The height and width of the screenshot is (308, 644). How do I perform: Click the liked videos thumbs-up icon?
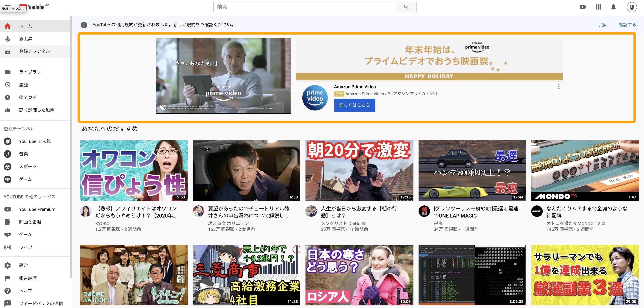tap(8, 110)
